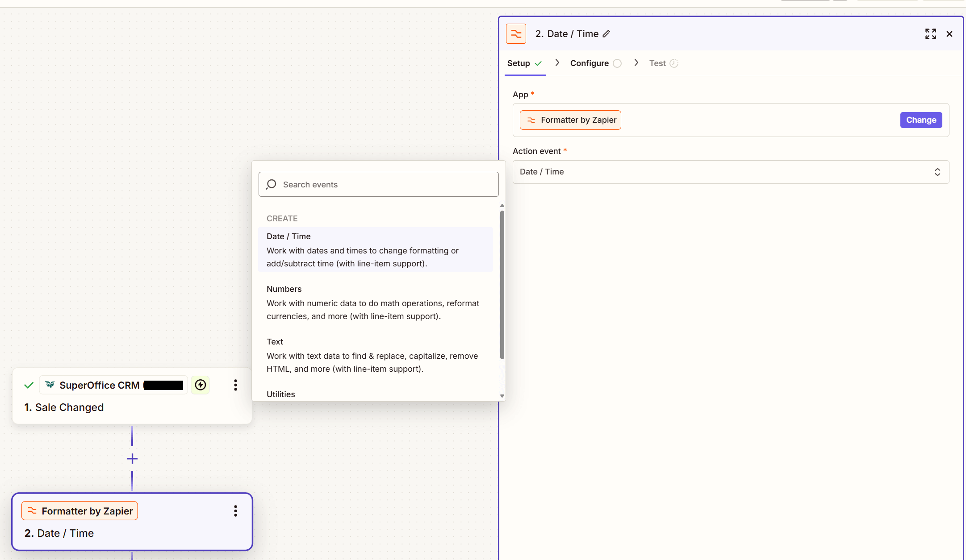Click the CREATE section header
This screenshot has height=560, width=966.
(x=282, y=219)
